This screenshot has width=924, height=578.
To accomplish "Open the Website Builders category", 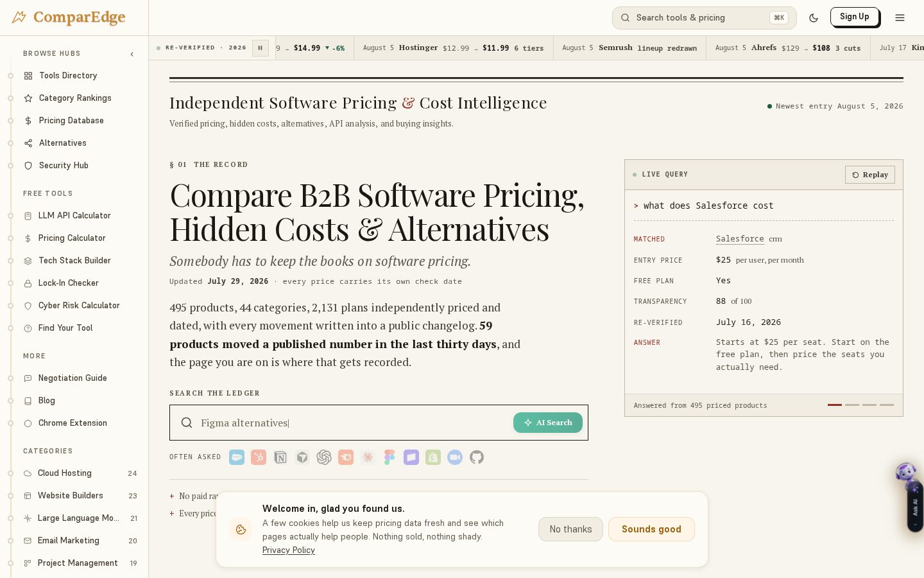I will point(80,496).
